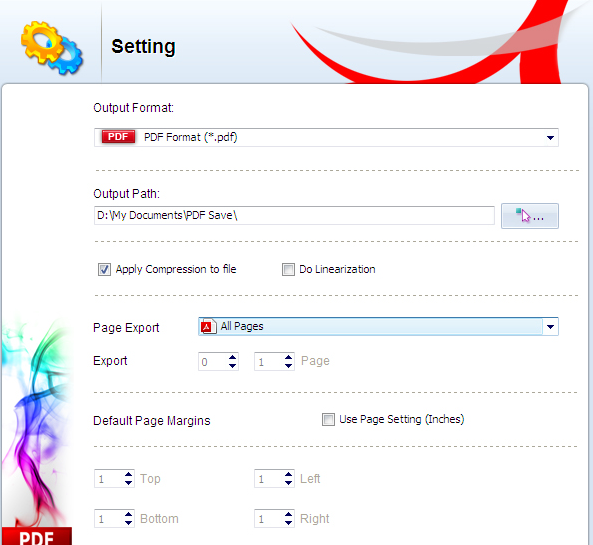593x545 pixels.
Task: Increase the Left margin with up arrow
Action: click(x=289, y=474)
